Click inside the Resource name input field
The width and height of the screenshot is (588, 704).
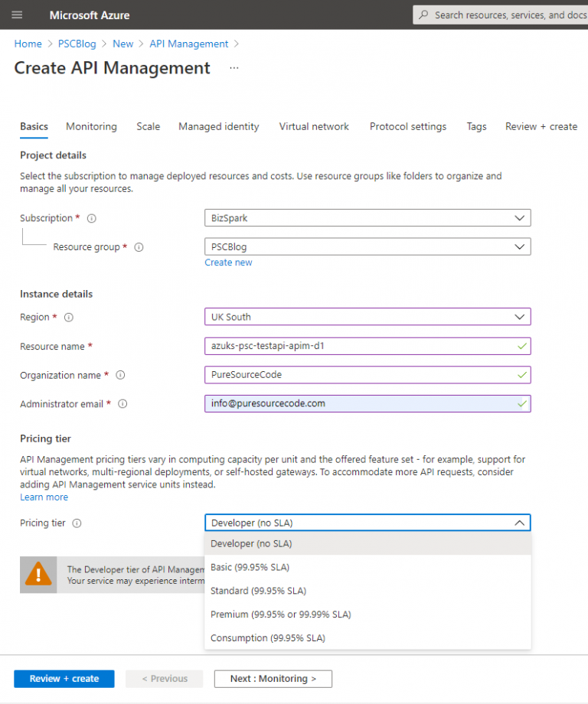tap(367, 346)
